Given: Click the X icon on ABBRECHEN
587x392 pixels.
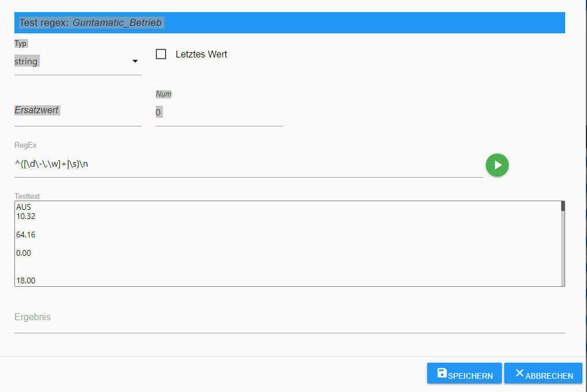Looking at the screenshot, I should coord(519,372).
